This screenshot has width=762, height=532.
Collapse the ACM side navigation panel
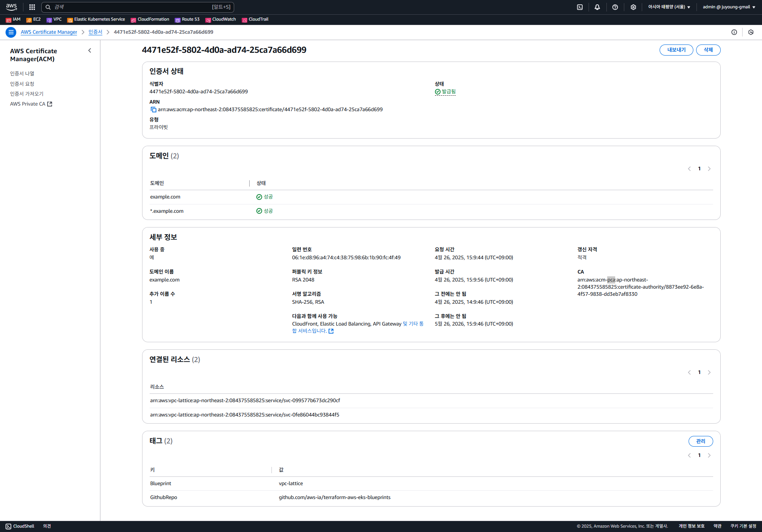point(90,50)
